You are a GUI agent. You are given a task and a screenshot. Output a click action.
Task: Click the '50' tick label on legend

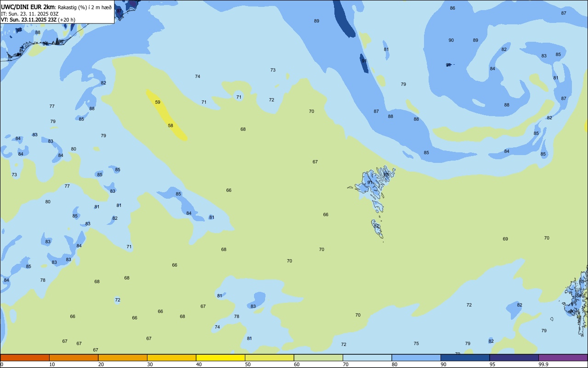248,364
